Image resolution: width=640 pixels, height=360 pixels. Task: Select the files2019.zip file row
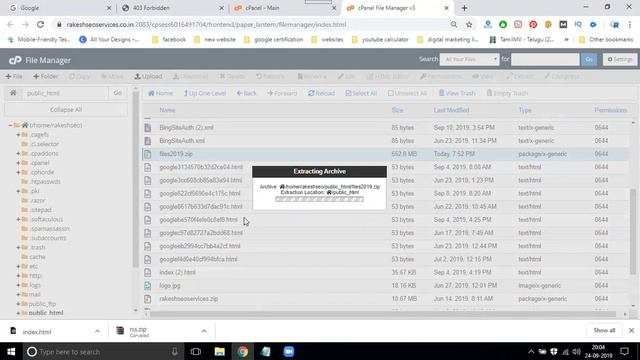click(x=385, y=154)
